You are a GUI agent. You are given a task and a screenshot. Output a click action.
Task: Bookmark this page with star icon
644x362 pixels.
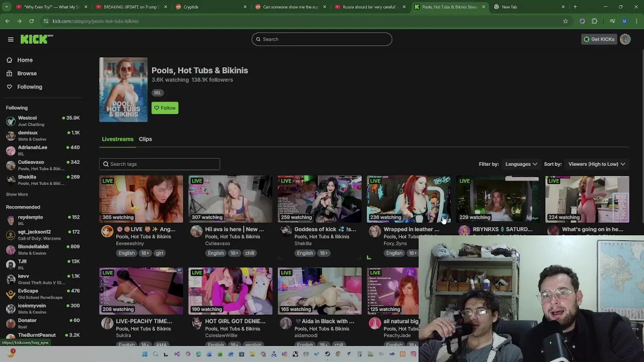pyautogui.click(x=566, y=21)
